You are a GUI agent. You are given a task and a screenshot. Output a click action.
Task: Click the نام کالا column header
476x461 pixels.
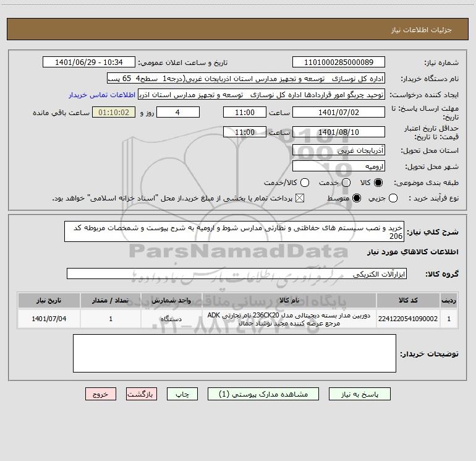point(289,300)
